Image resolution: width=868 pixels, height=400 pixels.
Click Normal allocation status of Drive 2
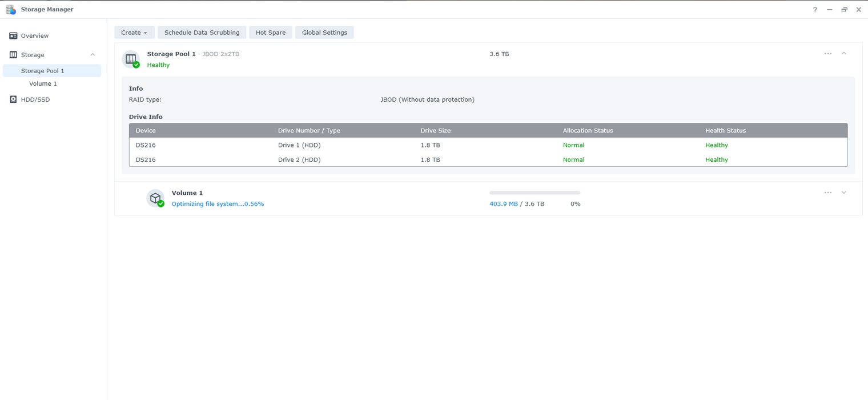click(574, 159)
